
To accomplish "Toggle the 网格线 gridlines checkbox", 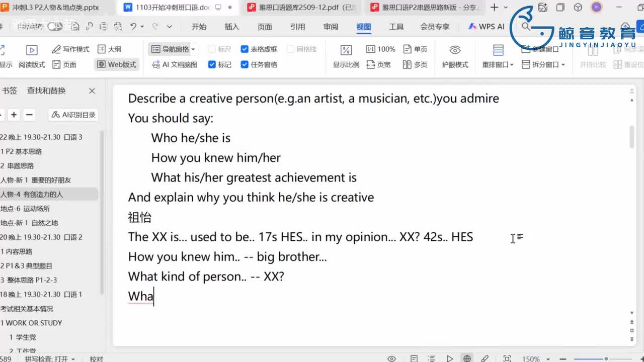I will [302, 49].
